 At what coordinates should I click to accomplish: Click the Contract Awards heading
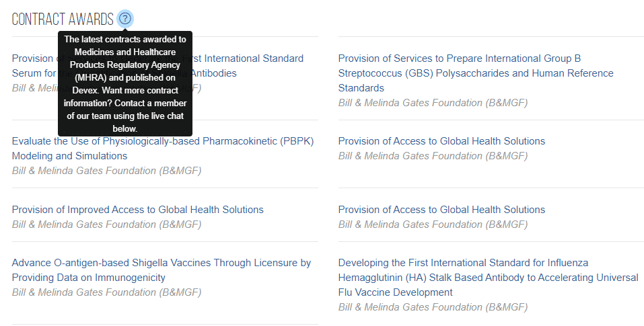tap(63, 19)
